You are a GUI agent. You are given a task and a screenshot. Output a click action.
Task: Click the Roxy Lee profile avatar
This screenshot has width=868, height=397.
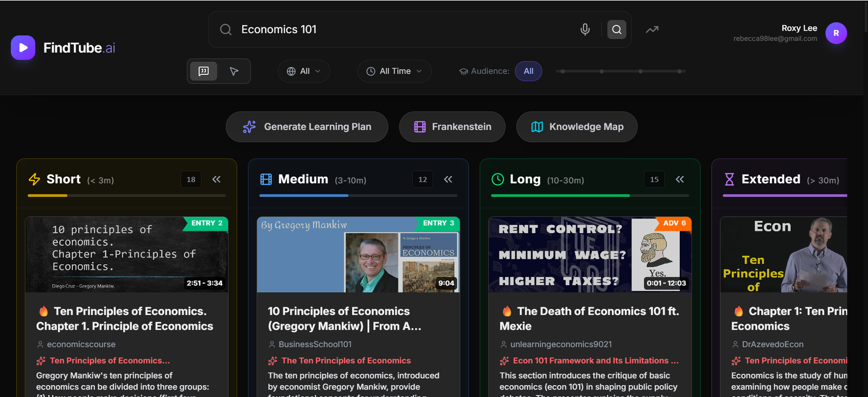pyautogui.click(x=835, y=33)
